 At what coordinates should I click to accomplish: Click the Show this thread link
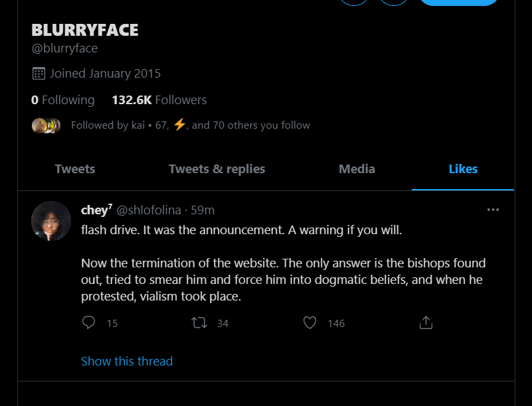(x=127, y=361)
